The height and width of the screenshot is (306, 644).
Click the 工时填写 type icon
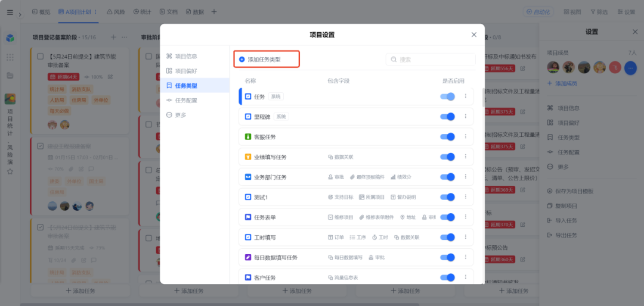248,237
